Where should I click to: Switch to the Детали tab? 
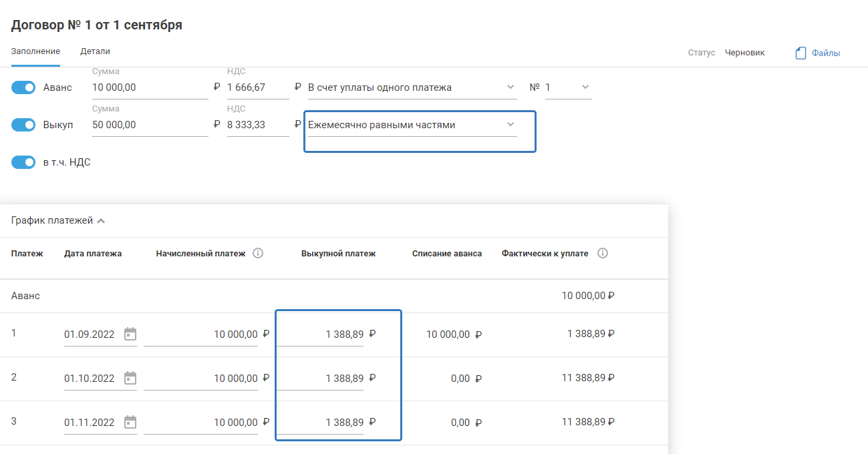[x=95, y=51]
